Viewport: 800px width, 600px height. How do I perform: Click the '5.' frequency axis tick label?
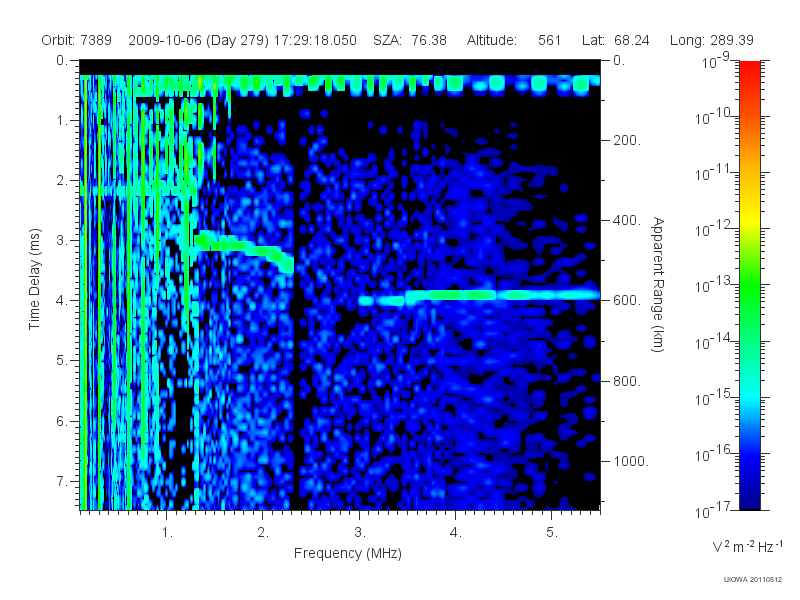click(x=552, y=533)
